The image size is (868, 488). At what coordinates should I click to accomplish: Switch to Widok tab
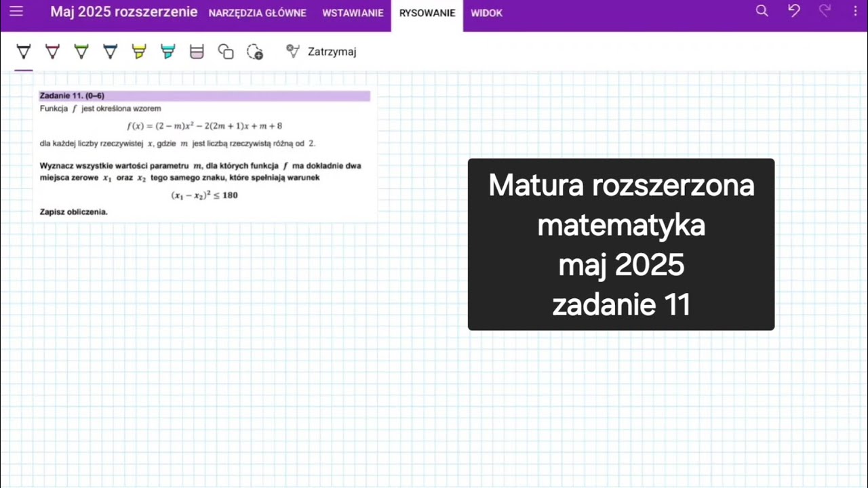click(486, 13)
